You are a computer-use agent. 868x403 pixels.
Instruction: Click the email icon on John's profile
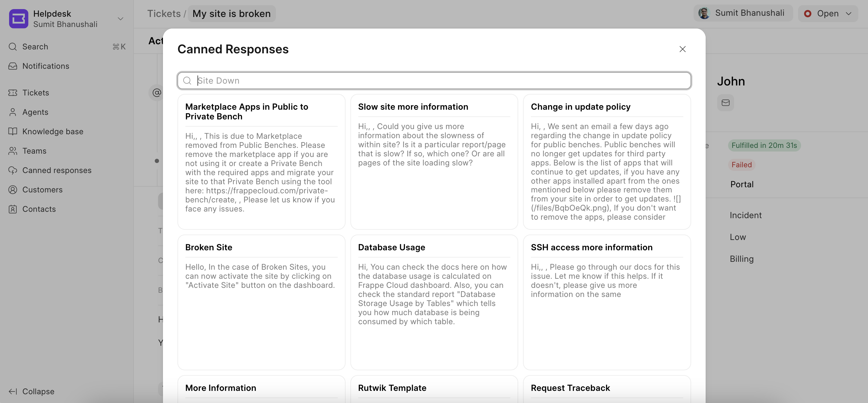[726, 103]
